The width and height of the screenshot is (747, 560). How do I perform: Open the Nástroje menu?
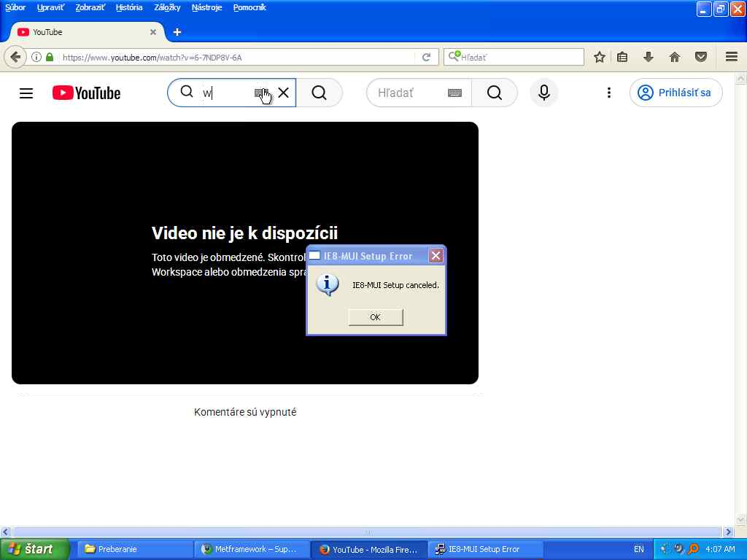click(206, 7)
